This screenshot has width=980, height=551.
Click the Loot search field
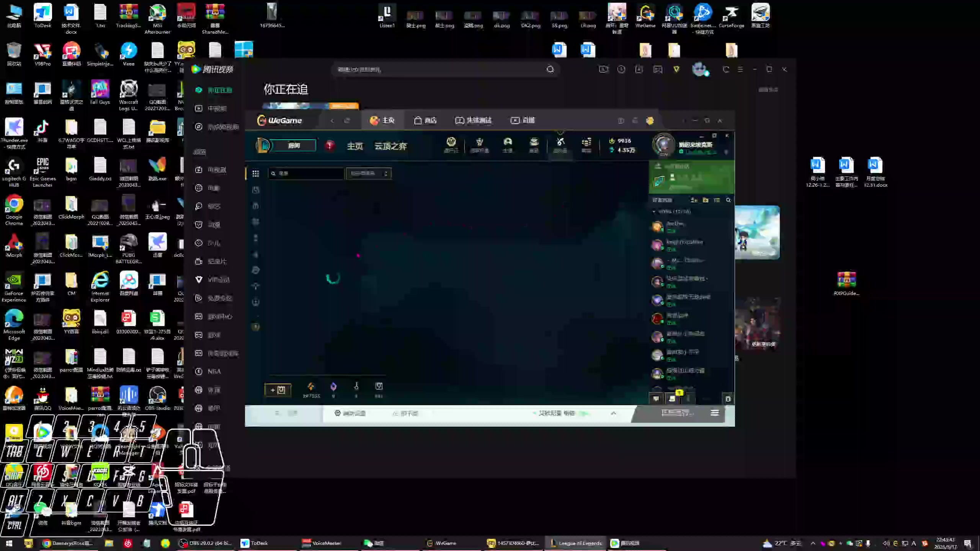click(306, 173)
